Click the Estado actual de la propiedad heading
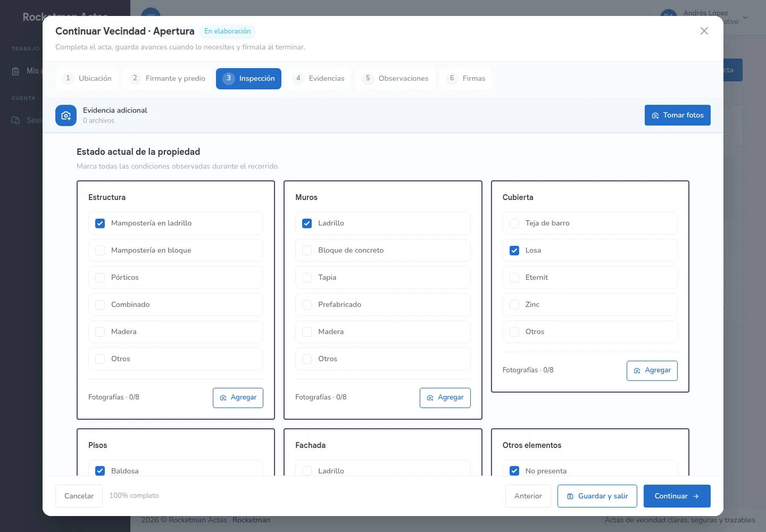 coord(138,152)
